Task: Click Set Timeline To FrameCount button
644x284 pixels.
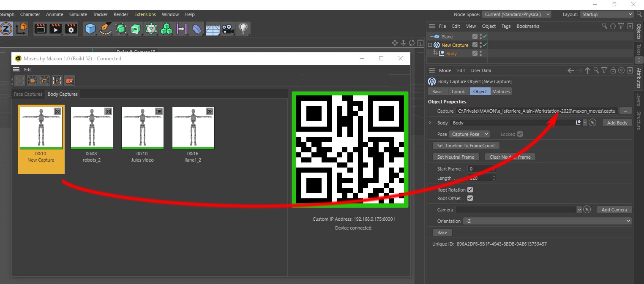Action: pyautogui.click(x=466, y=146)
